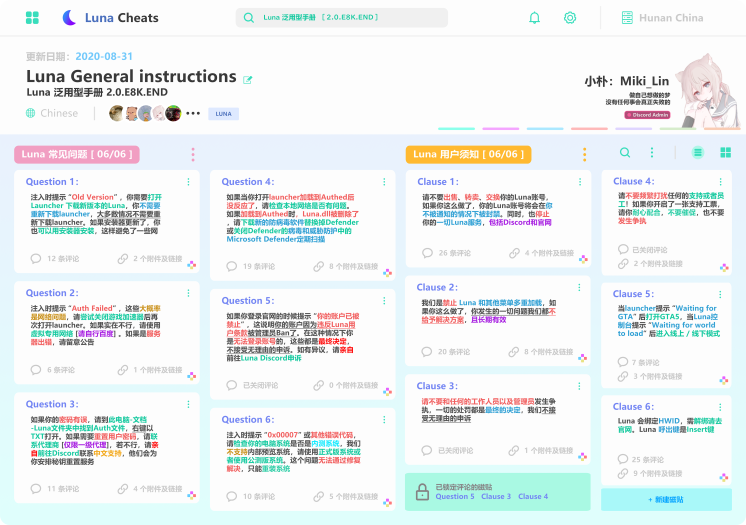Viewport: 746px width, 525px height.
Task: Open more options menu on Question 5 card
Action: coord(384,301)
